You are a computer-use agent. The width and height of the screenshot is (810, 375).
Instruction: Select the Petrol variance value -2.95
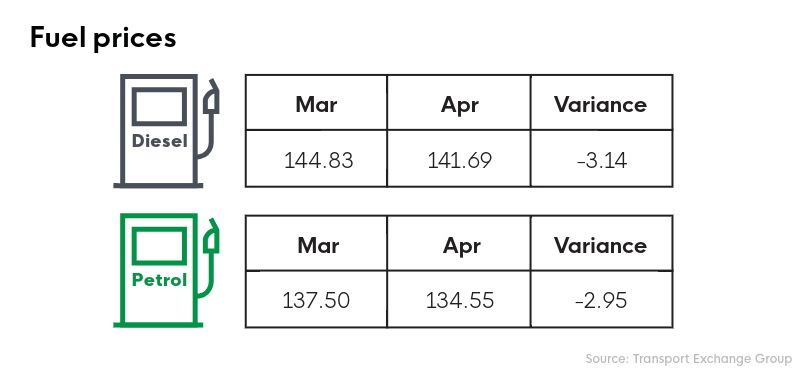click(601, 300)
